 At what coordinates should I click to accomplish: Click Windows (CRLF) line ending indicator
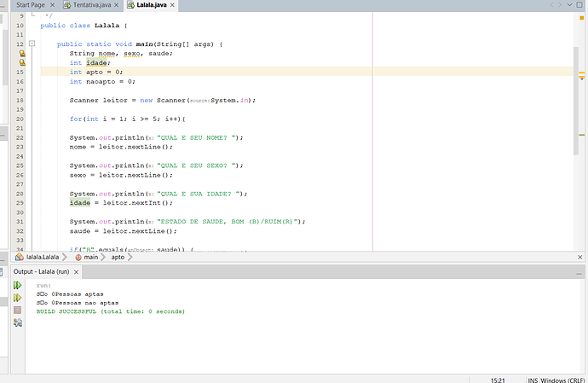click(563, 380)
